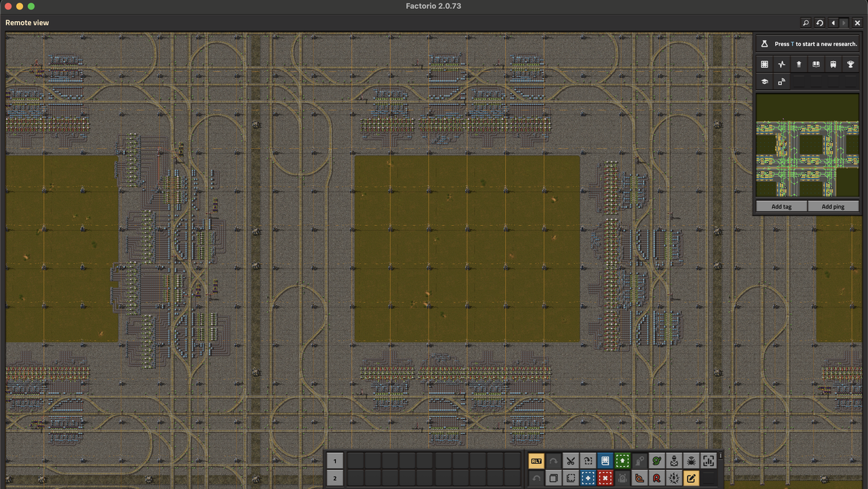Open the trains overview icon
Viewport: 868px width, 489px height.
pyautogui.click(x=833, y=64)
